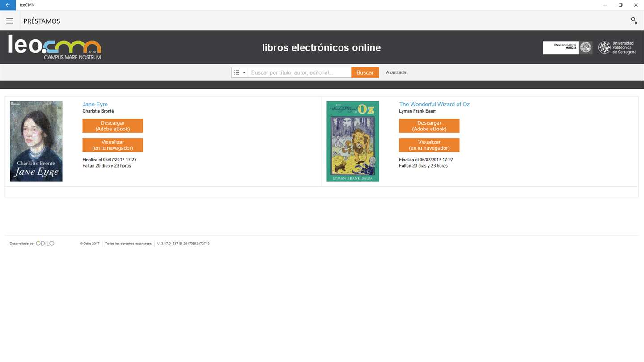Screen dimensions: 644x362
Task: Open The Wonderful Wizard of Oz link
Action: tap(434, 104)
